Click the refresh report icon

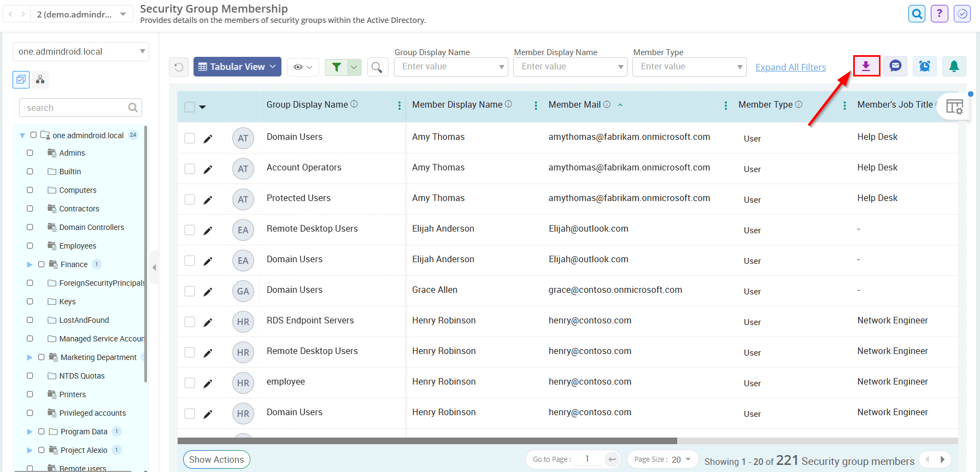click(x=179, y=67)
